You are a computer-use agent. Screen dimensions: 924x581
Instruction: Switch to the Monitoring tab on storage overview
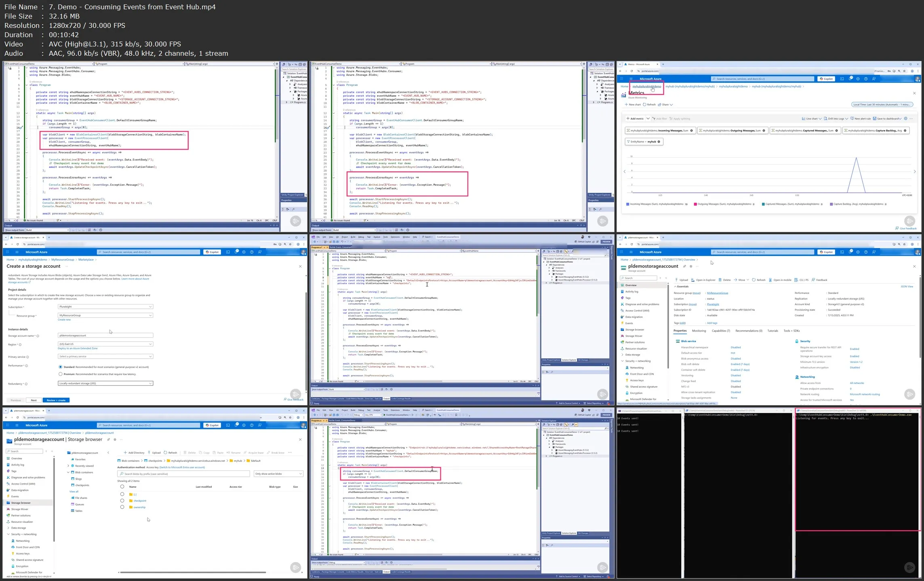coord(699,331)
